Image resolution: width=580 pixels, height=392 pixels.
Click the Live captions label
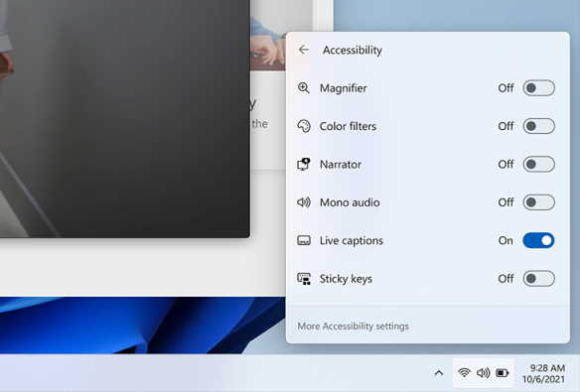point(352,240)
